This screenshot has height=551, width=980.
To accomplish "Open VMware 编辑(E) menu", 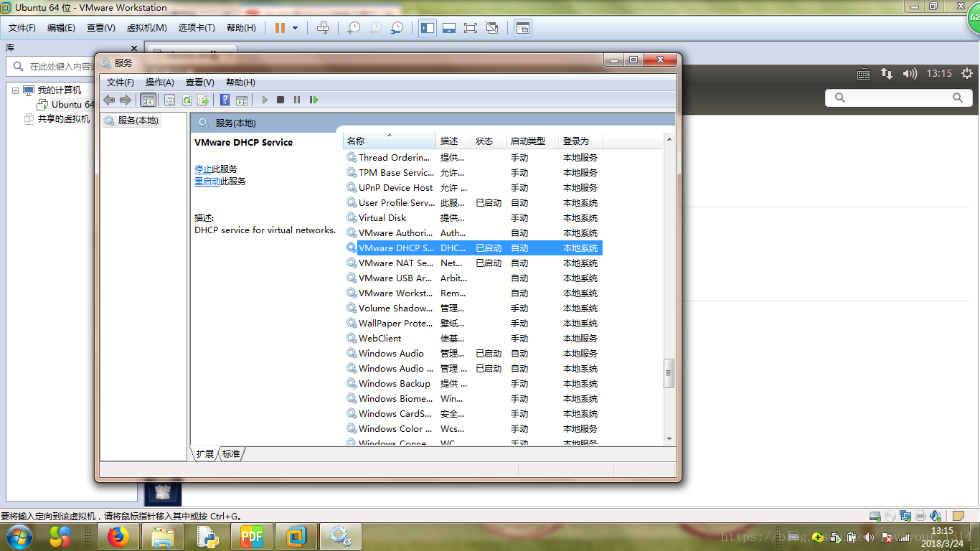I will 61,28.
